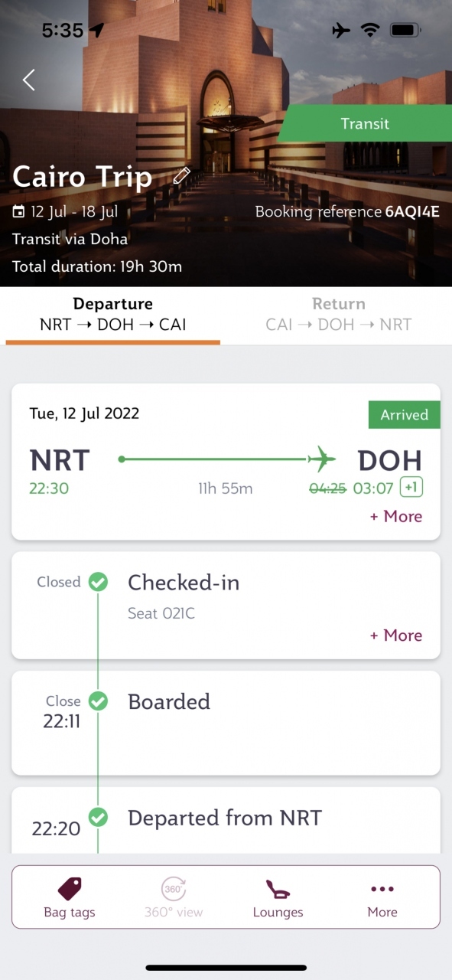452x980 pixels.
Task: Edit Cairo Trip name with pencil icon
Action: pyautogui.click(x=181, y=175)
